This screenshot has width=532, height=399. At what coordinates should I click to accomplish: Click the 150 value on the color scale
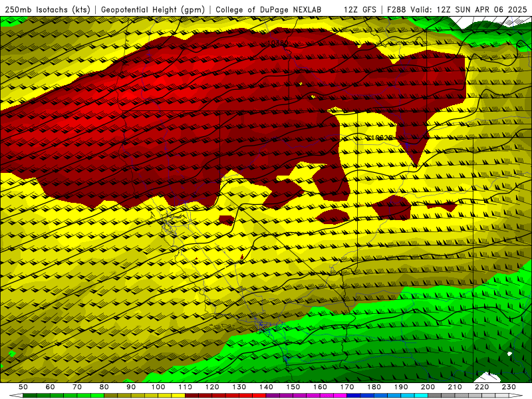293,387
